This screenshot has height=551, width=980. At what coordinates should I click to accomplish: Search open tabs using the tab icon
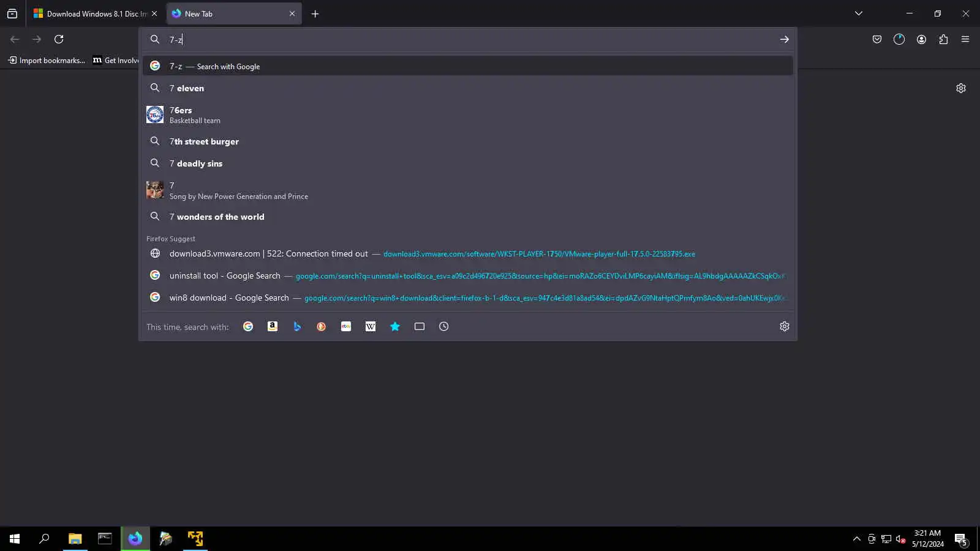[420, 326]
